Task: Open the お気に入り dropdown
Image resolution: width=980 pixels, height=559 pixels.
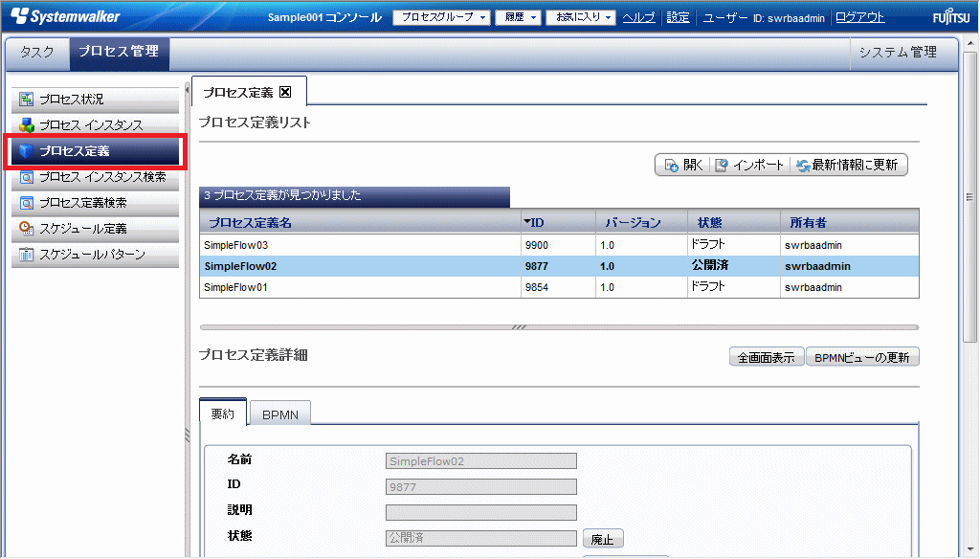Action: (581, 17)
